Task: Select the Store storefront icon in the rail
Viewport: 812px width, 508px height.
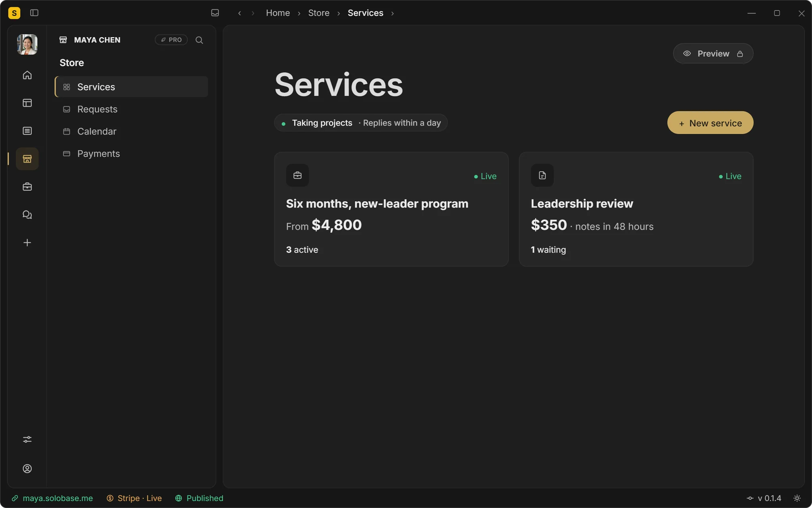Action: 27,159
